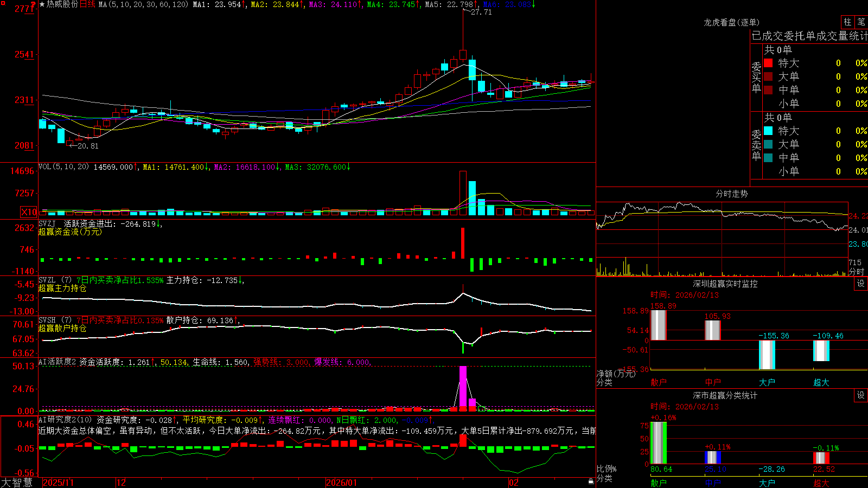Open 设 settings for 深市超赢分类统计

861,395
